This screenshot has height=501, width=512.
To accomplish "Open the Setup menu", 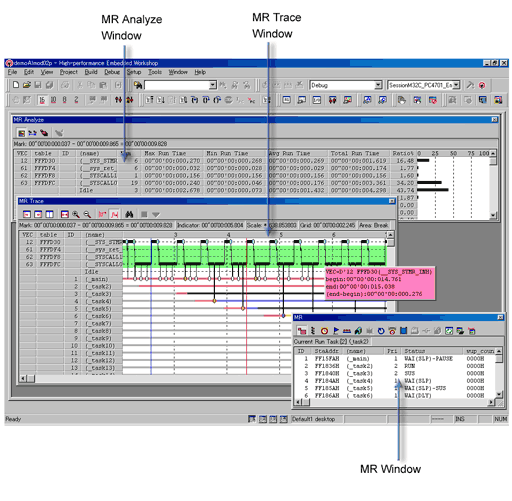I will click(x=134, y=72).
